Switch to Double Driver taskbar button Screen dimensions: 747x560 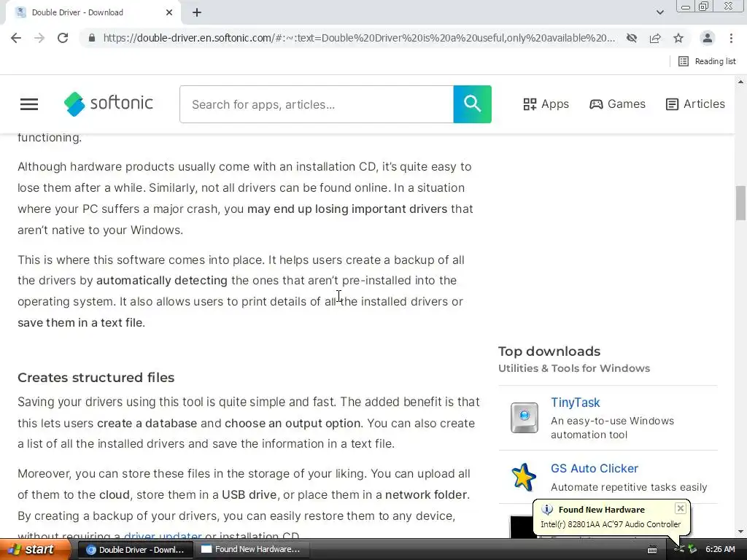click(x=135, y=550)
